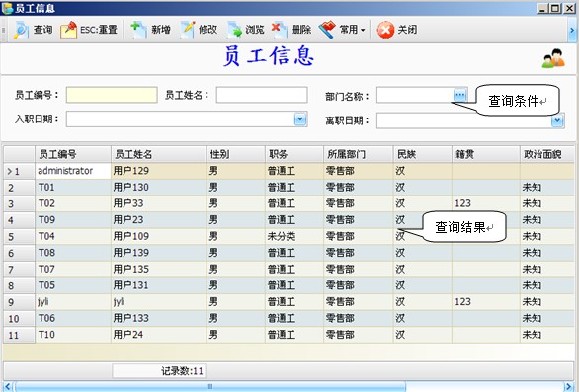Click the 查询 search toolbar icon

21,30
